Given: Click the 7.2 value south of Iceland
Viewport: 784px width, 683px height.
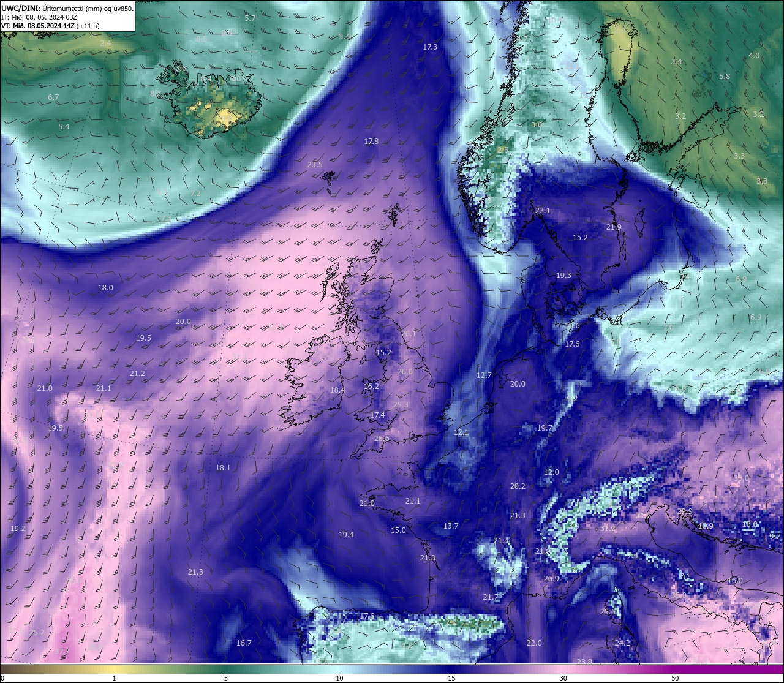Looking at the screenshot, I should [195, 194].
